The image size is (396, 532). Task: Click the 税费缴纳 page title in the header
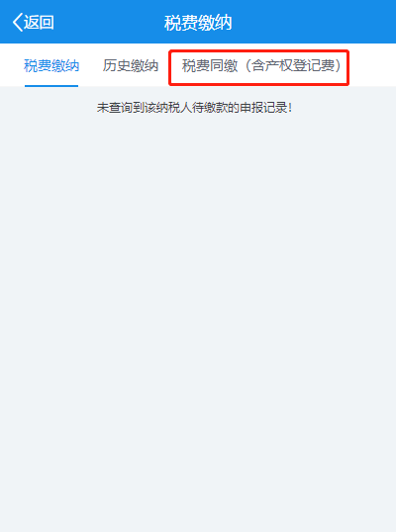coord(198,23)
